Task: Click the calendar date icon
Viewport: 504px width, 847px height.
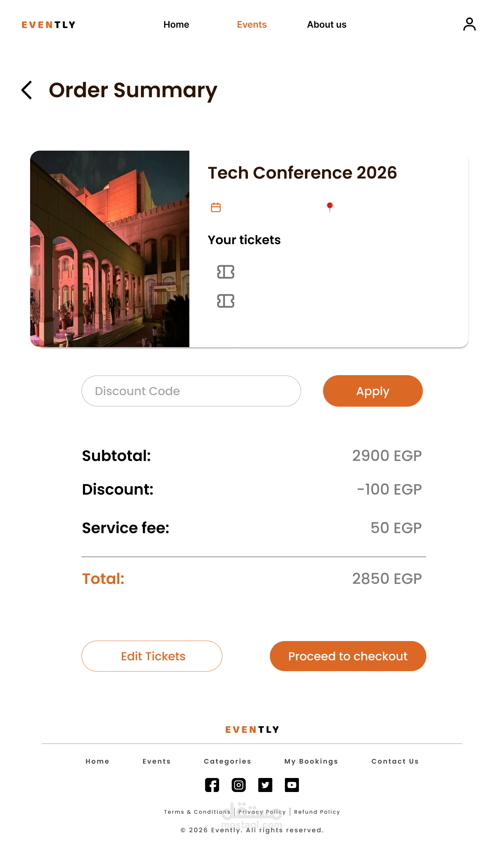Action: coord(216,207)
